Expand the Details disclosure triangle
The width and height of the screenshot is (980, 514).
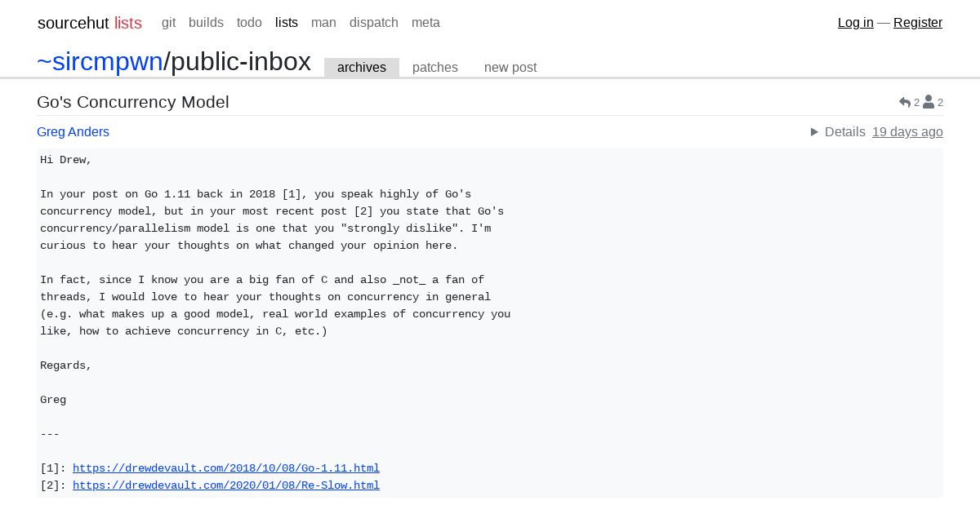click(x=814, y=132)
